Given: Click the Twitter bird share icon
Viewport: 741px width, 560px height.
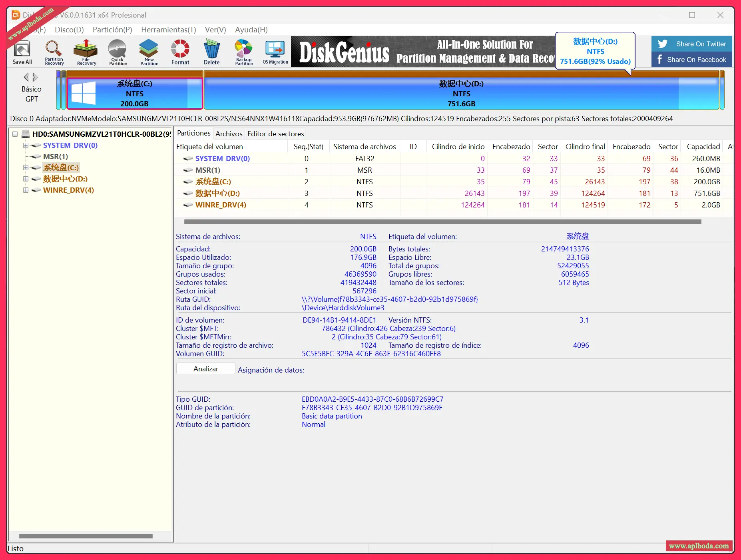Looking at the screenshot, I should pos(662,44).
